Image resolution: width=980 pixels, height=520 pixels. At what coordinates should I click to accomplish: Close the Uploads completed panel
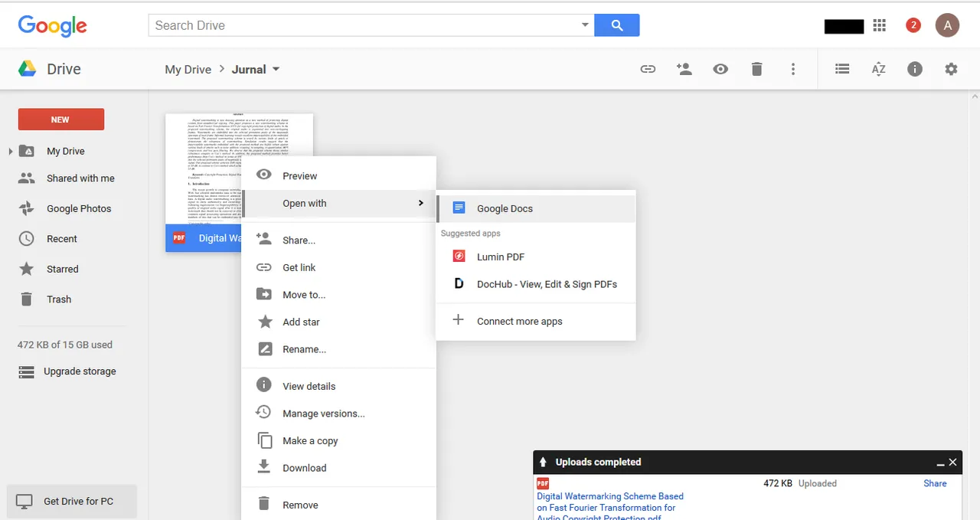pyautogui.click(x=952, y=463)
